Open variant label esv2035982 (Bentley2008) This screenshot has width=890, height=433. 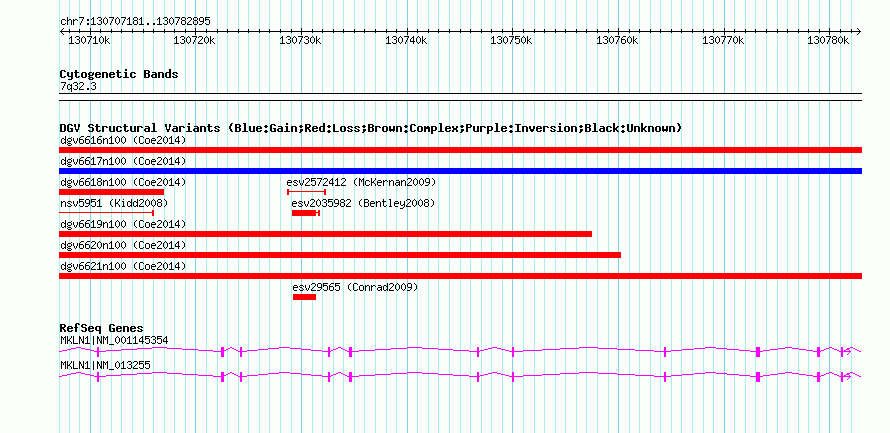363,203
